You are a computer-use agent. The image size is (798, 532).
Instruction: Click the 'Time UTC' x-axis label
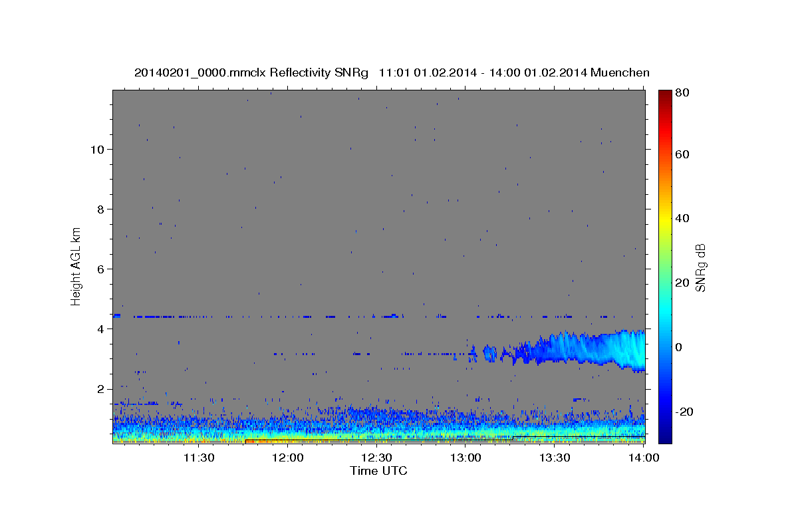[x=378, y=471]
